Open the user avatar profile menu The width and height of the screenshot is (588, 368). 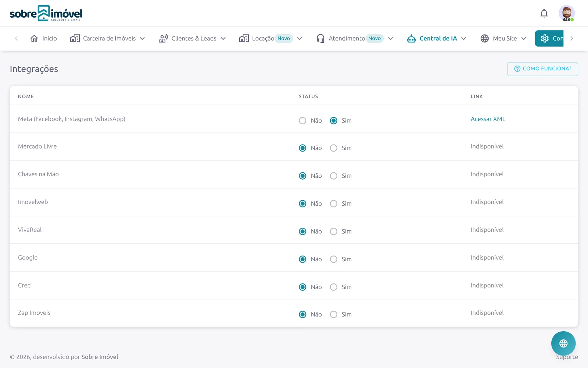(566, 13)
